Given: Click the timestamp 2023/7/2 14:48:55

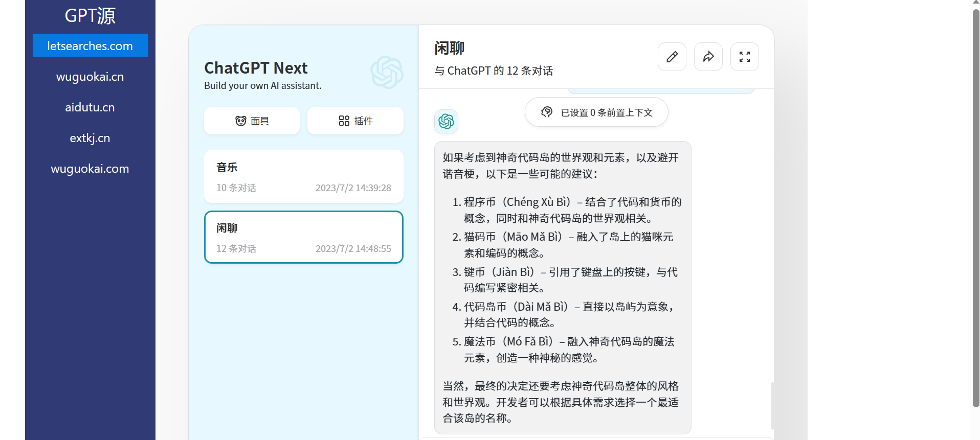Looking at the screenshot, I should (x=353, y=248).
